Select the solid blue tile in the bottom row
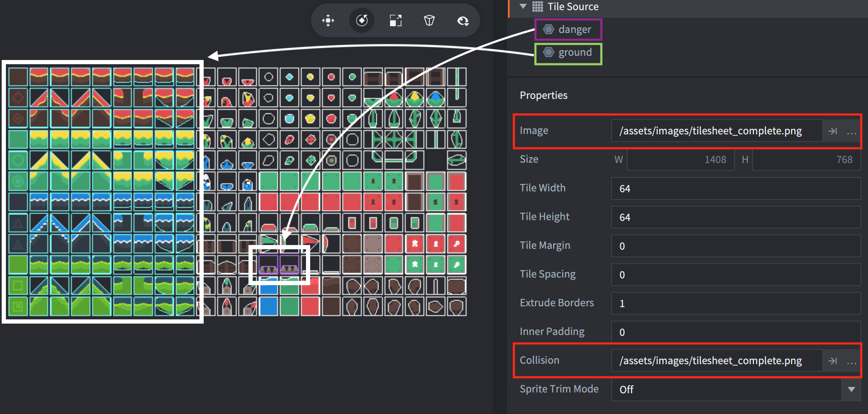The width and height of the screenshot is (868, 414). [x=268, y=306]
